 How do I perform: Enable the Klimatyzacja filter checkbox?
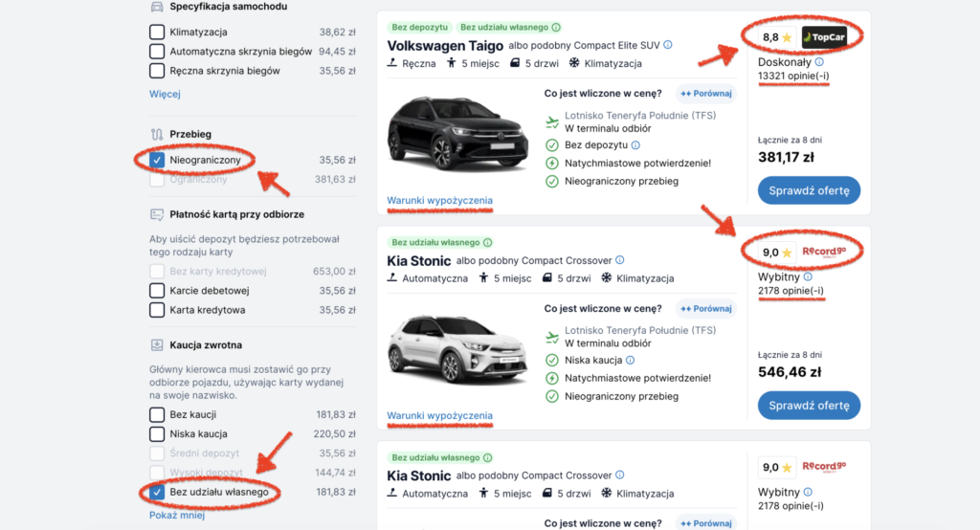(157, 32)
